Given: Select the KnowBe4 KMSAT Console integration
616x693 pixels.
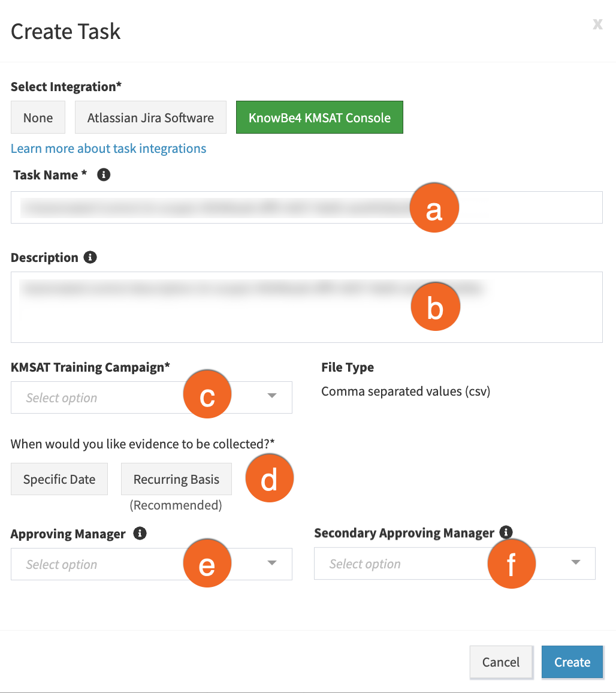Looking at the screenshot, I should tap(319, 117).
